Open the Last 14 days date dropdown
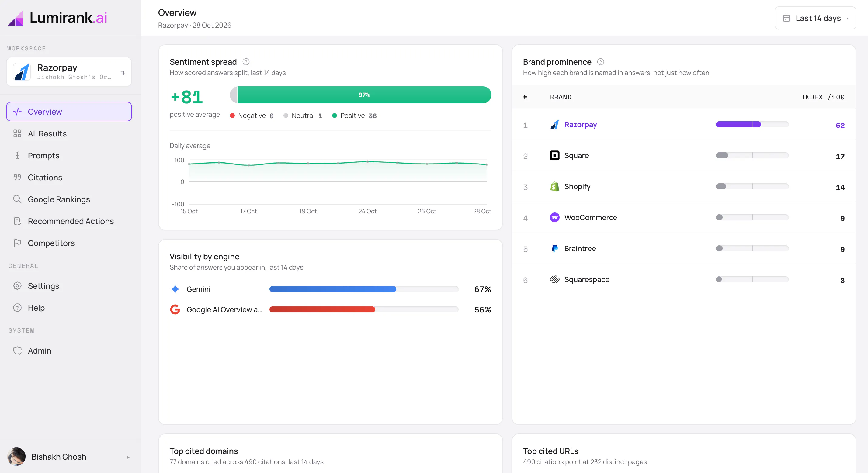This screenshot has height=473, width=868. point(815,18)
